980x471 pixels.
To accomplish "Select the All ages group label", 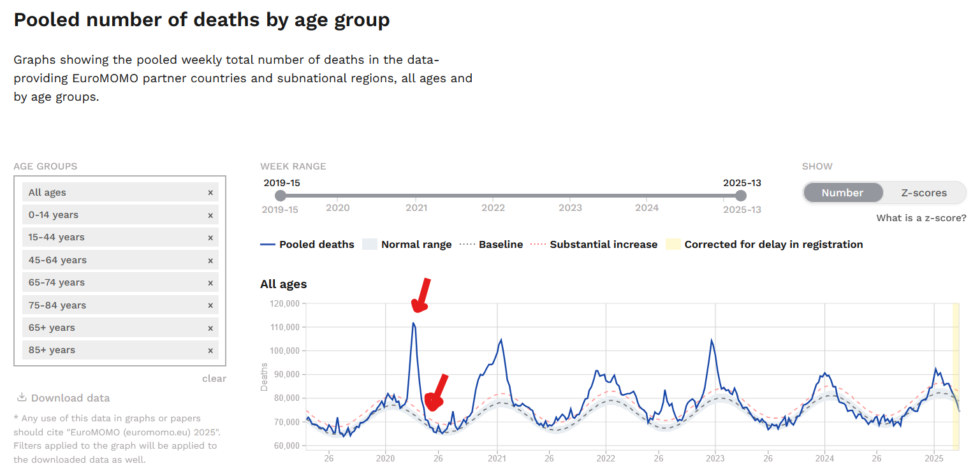I will 47,192.
